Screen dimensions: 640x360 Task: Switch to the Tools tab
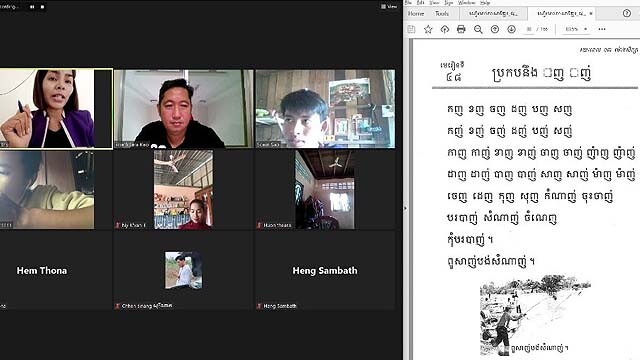442,13
